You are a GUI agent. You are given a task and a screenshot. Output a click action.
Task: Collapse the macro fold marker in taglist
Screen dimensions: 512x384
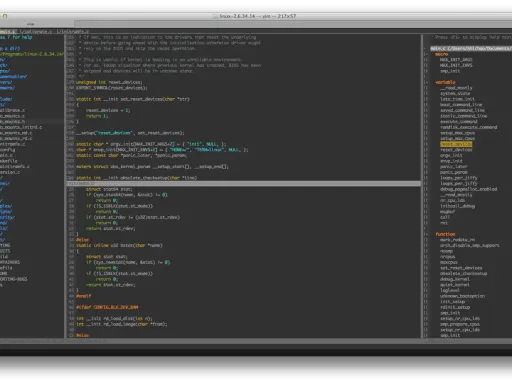426,54
